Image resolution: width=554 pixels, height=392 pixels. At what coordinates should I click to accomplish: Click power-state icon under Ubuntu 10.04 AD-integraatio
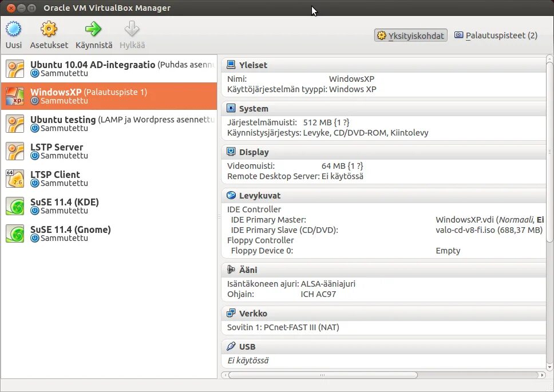(34, 73)
